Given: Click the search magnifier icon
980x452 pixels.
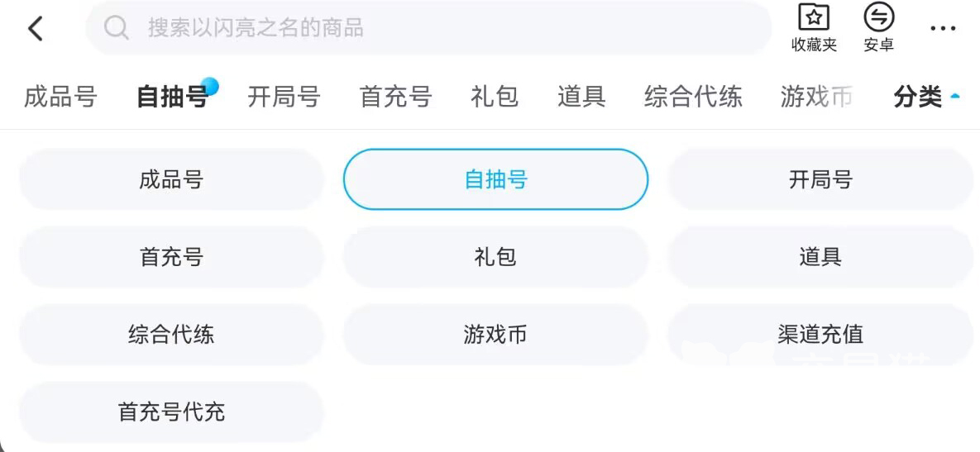Looking at the screenshot, I should 117,28.
